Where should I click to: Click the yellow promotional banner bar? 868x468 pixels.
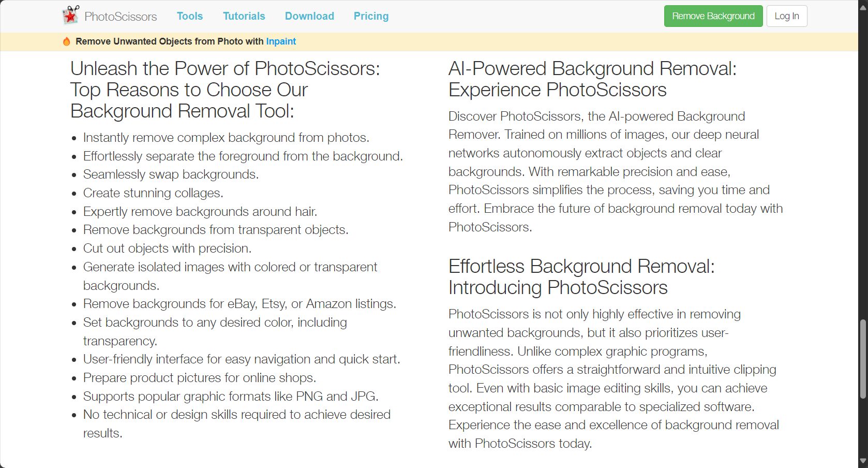point(429,41)
